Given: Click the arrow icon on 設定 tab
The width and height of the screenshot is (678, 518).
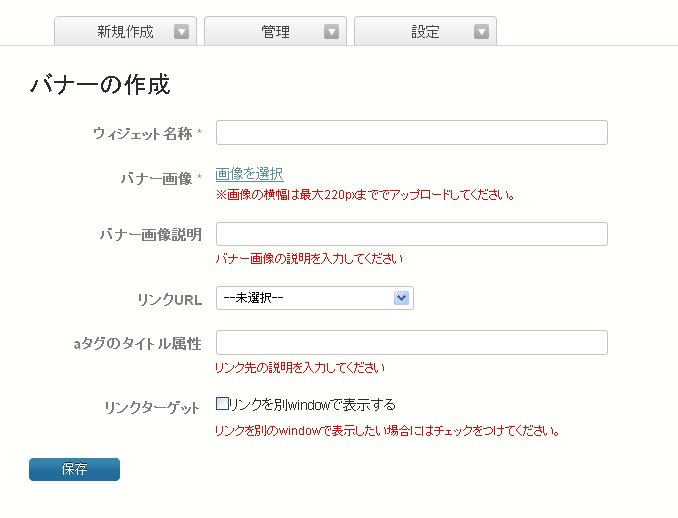Looking at the screenshot, I should 481,31.
